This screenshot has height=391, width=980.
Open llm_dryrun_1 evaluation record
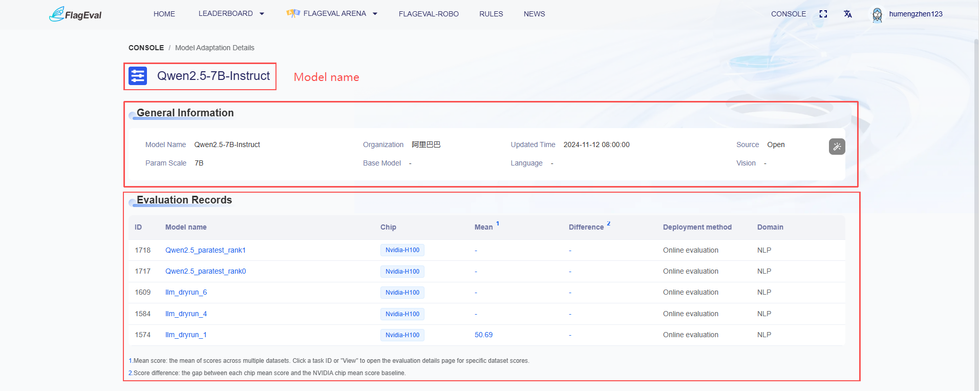point(186,335)
